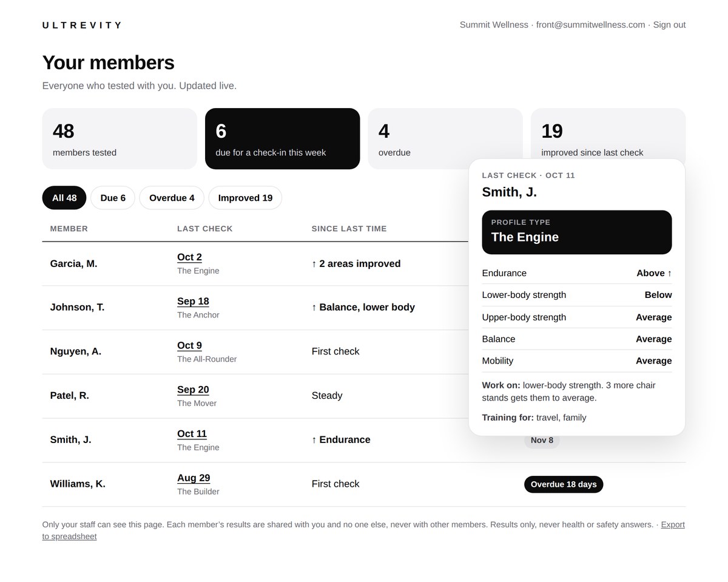Screen dimensions: 728x582
Task: Click 'First check' in Nguyen row
Action: click(x=335, y=352)
